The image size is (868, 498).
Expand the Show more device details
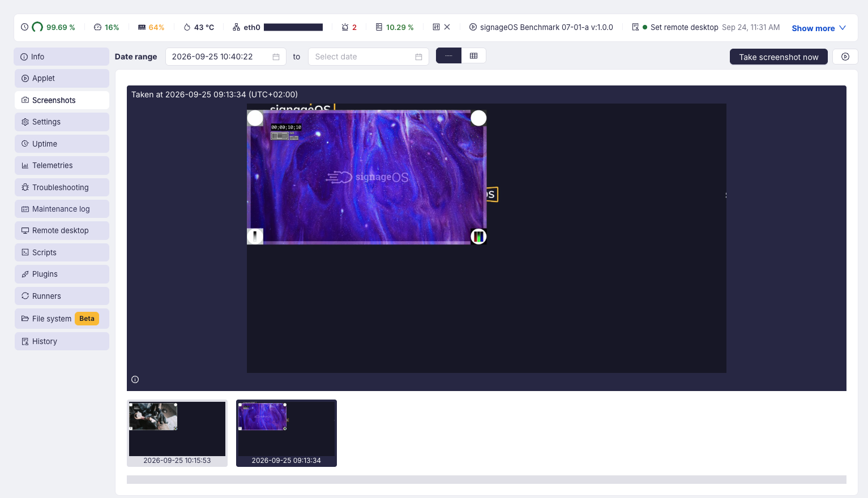pos(819,28)
